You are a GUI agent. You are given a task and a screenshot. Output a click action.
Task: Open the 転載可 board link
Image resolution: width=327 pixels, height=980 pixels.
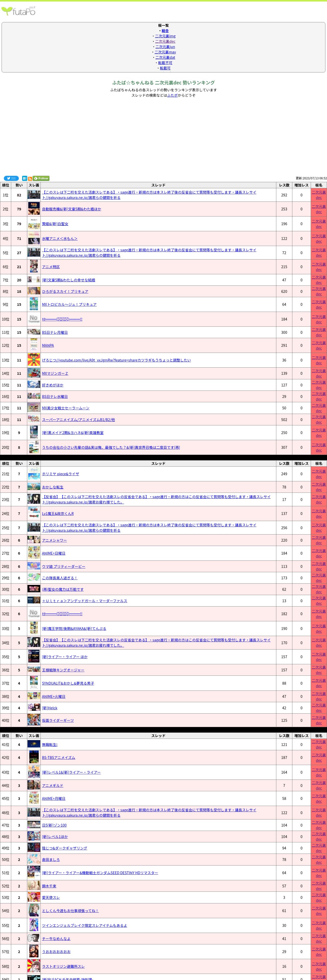click(165, 68)
